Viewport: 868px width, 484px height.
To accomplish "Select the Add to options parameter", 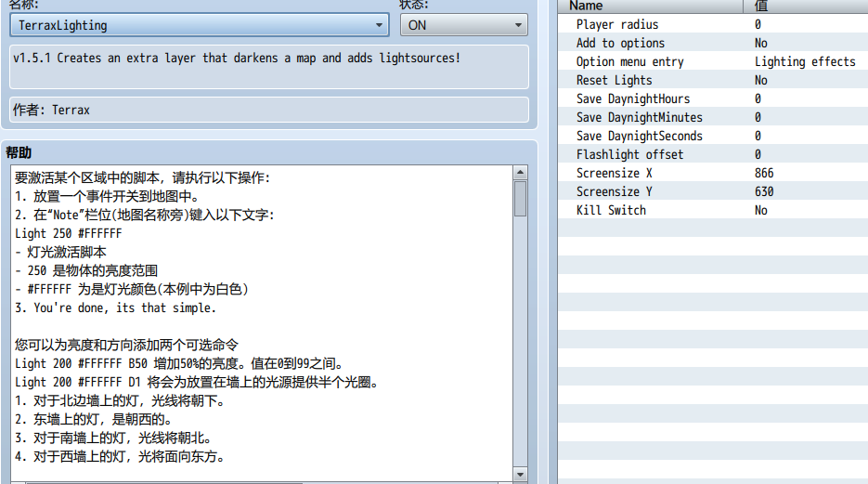I will click(x=713, y=43).
